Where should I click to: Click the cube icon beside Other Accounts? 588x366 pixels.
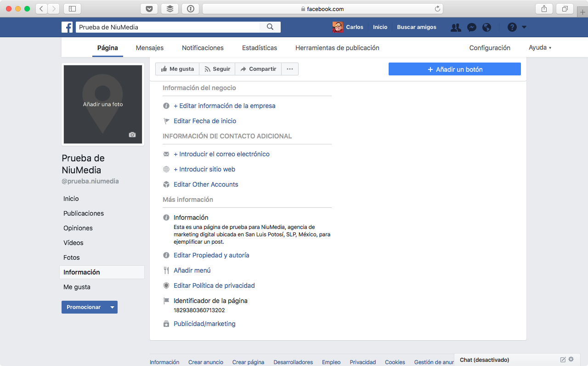(x=166, y=184)
